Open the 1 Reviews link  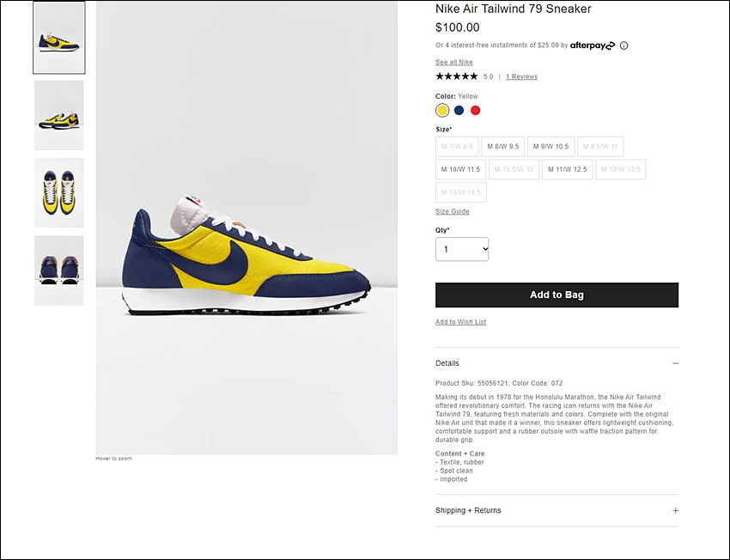click(521, 76)
